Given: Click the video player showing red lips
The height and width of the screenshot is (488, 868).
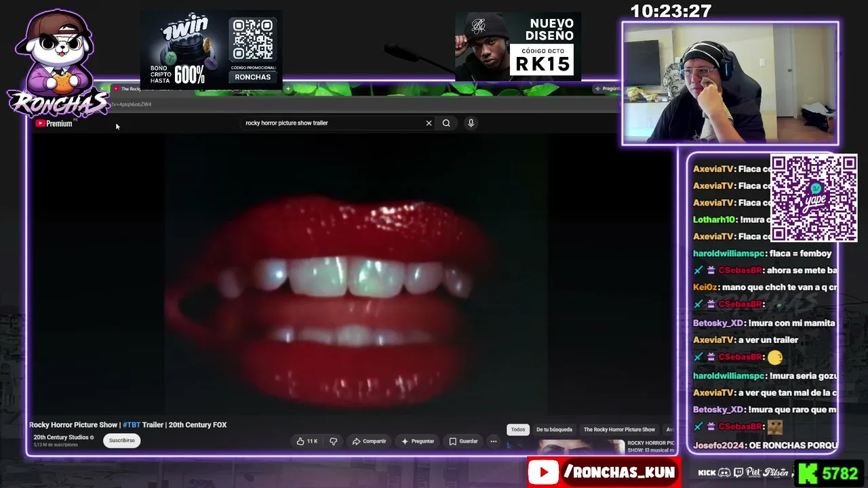Looking at the screenshot, I should click(x=355, y=274).
